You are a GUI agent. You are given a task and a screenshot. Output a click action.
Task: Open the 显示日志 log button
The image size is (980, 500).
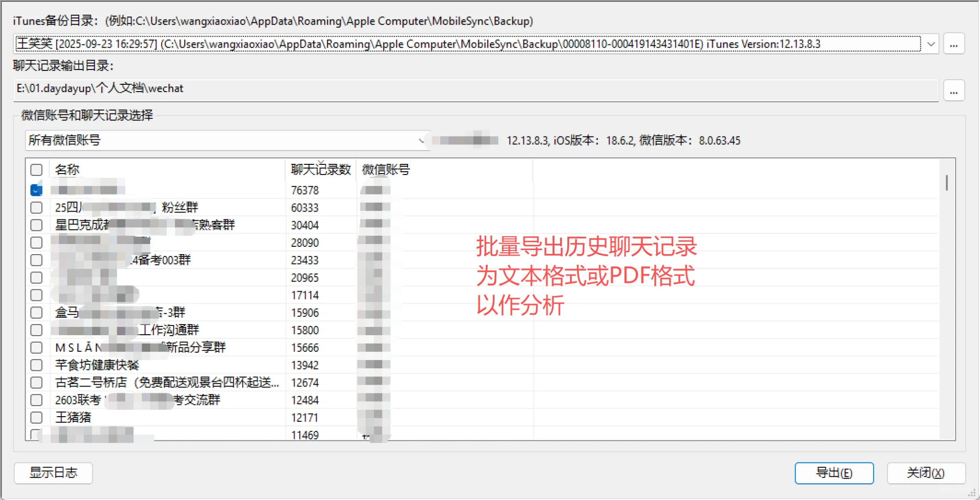point(53,473)
